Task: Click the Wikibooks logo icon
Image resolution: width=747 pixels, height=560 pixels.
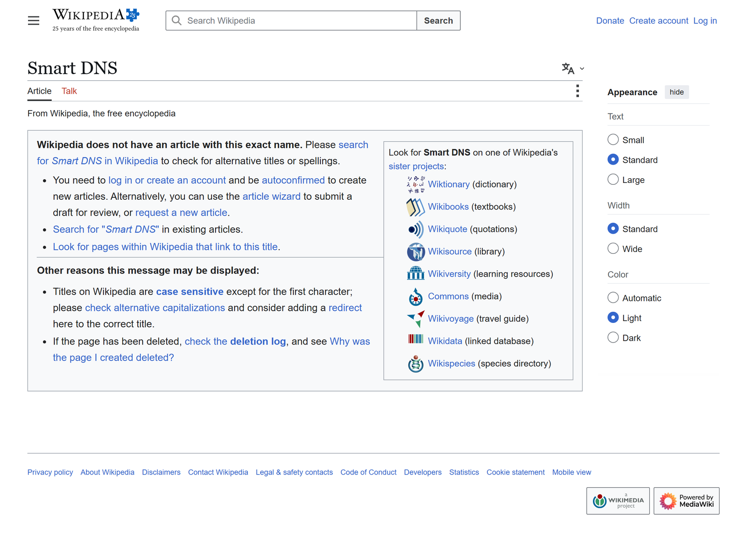Action: 416,207
